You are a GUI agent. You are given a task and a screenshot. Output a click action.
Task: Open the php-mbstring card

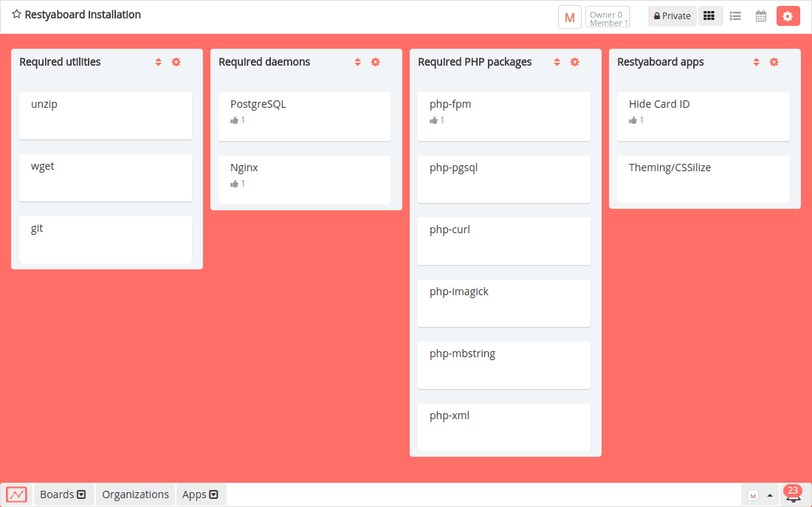coord(504,365)
